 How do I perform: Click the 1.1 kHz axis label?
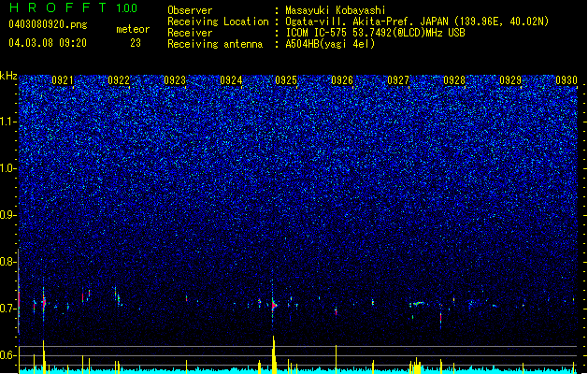coord(8,122)
